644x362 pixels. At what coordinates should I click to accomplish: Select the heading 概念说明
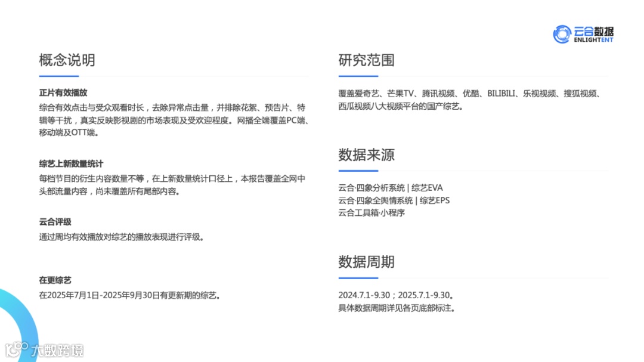pyautogui.click(x=67, y=60)
